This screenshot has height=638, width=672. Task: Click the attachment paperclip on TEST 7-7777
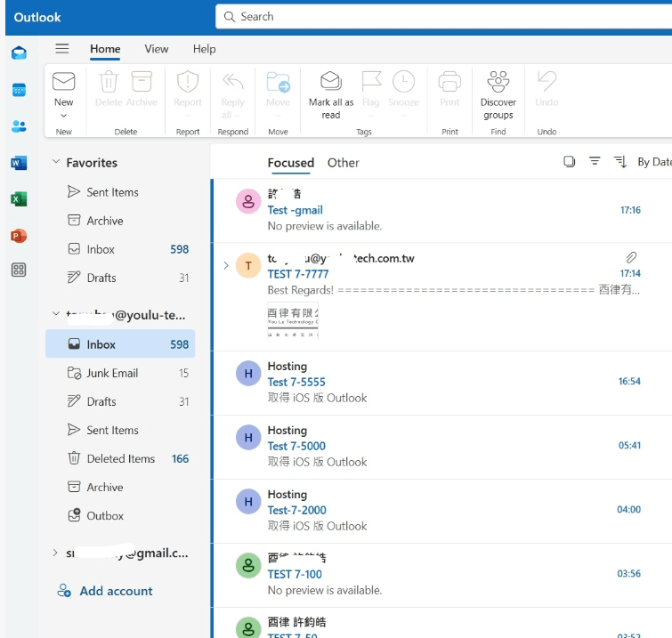tap(631, 257)
